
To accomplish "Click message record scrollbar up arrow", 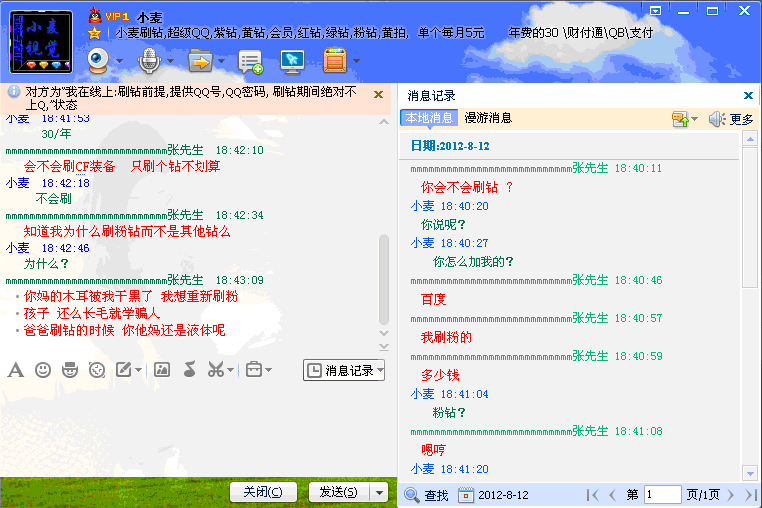I will click(x=750, y=139).
